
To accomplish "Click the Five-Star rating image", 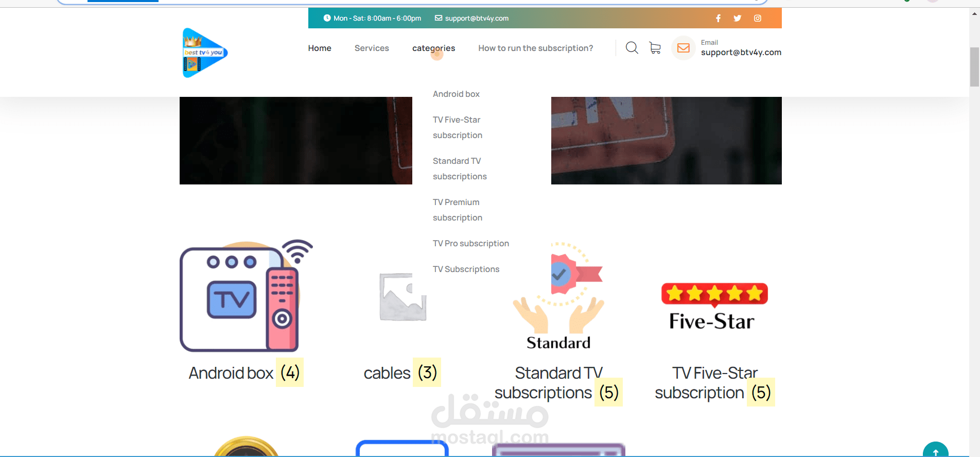I will pyautogui.click(x=715, y=306).
